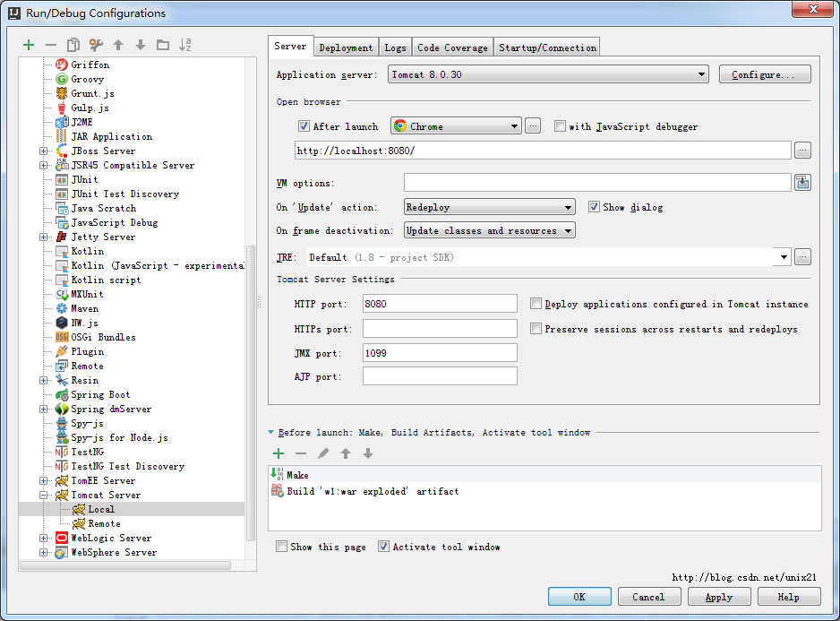Open JRE Default dropdown arrow
The image size is (840, 621).
784,257
